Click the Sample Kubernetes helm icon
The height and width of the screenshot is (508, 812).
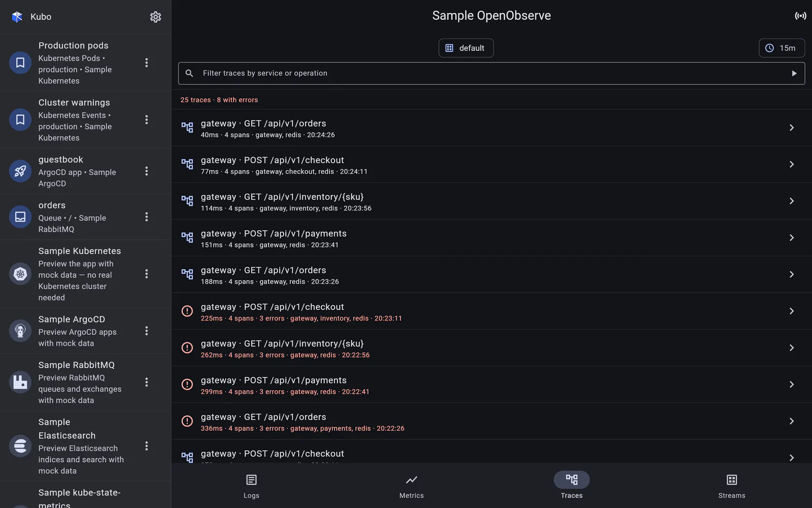click(x=20, y=274)
